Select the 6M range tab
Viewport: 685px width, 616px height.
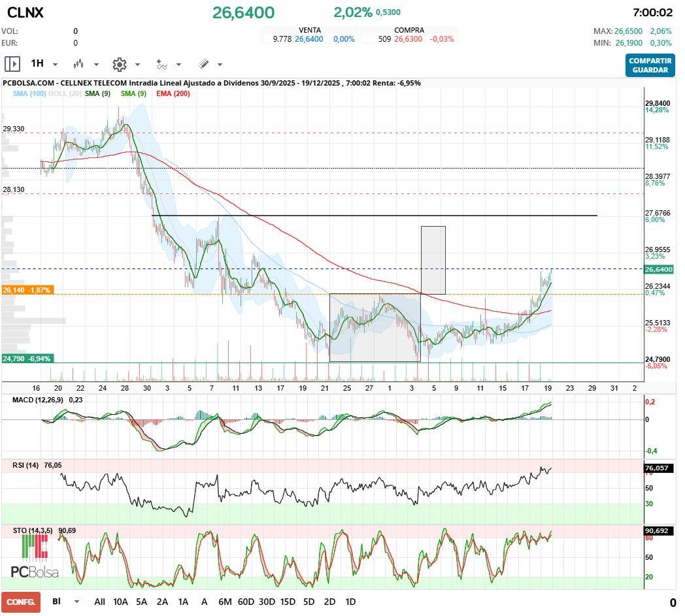[x=226, y=601]
